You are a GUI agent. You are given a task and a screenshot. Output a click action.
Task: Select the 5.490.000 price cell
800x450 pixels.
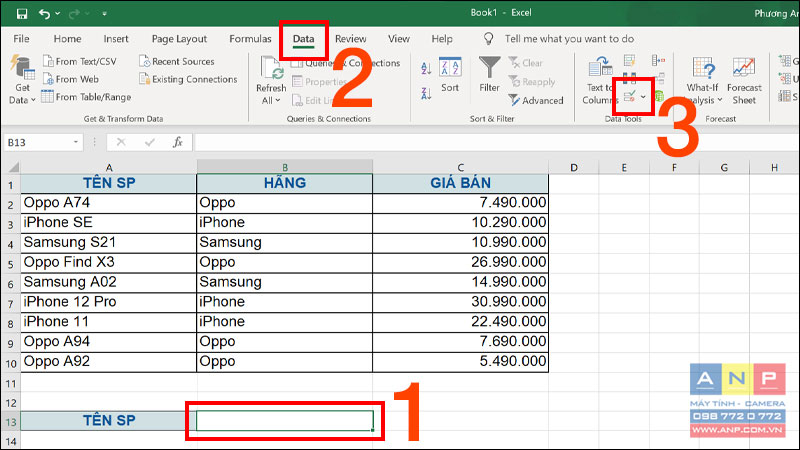point(461,362)
